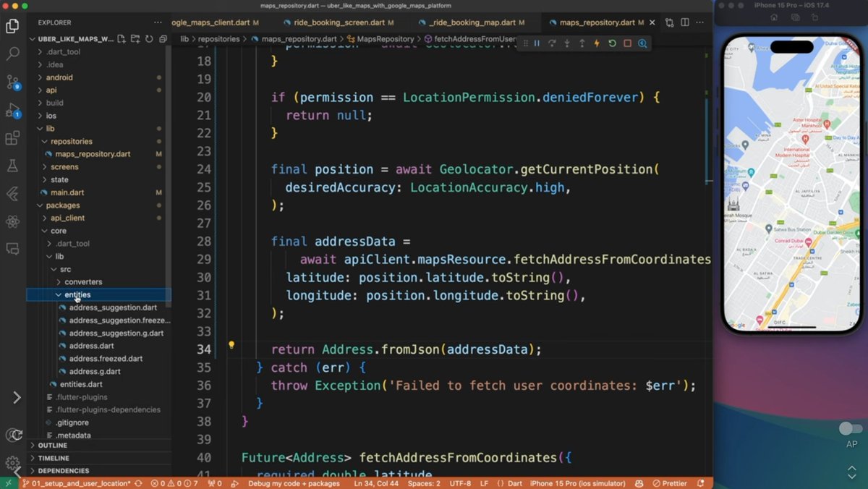This screenshot has width=868, height=489.
Task: Click Open Changes compare icon
Action: 669,22
